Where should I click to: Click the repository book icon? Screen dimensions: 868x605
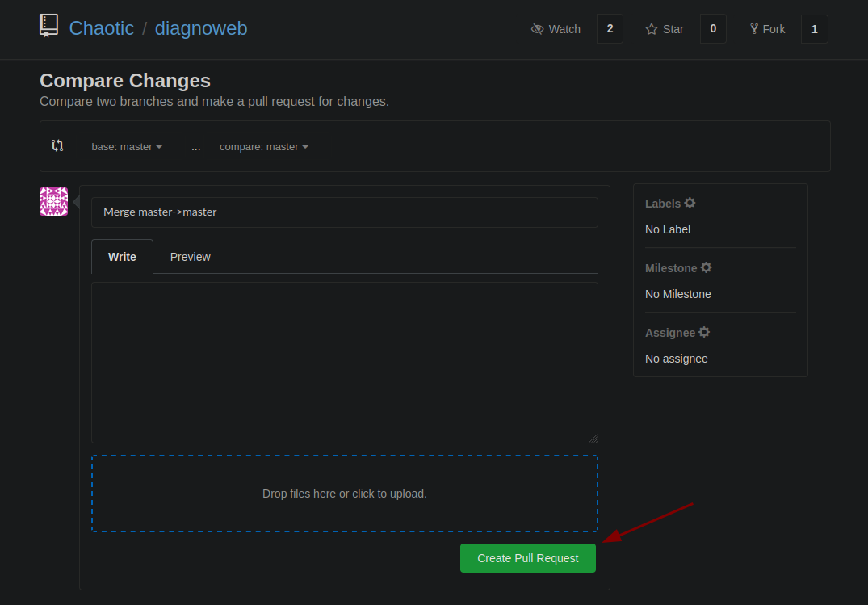click(48, 26)
